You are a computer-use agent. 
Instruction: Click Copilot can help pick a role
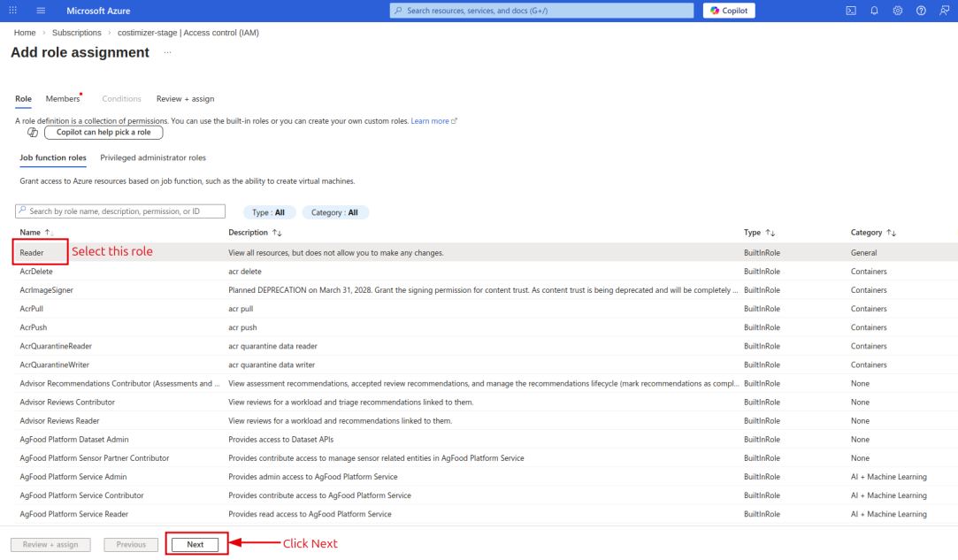pos(103,132)
